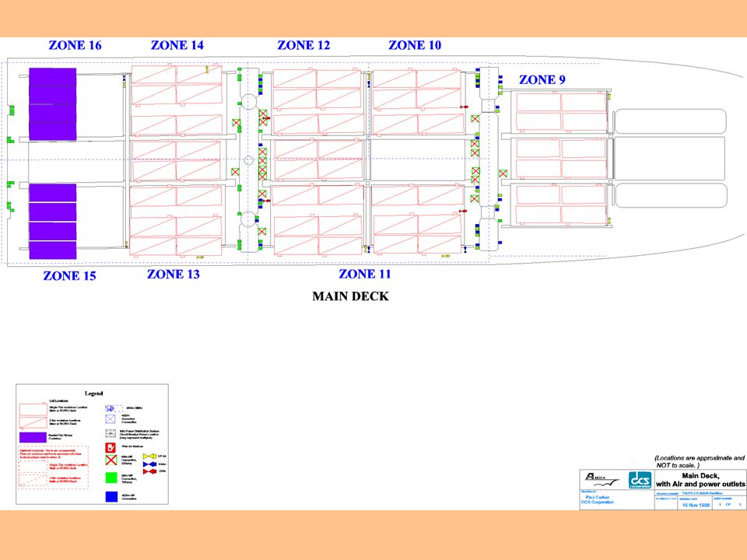Viewport: 747px width, 560px height.
Task: Click the ZONE 9 label
Action: tap(542, 80)
